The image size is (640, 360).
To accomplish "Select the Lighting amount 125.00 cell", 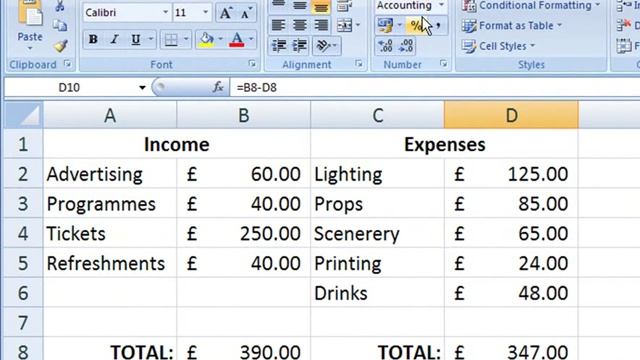I will coord(511,174).
